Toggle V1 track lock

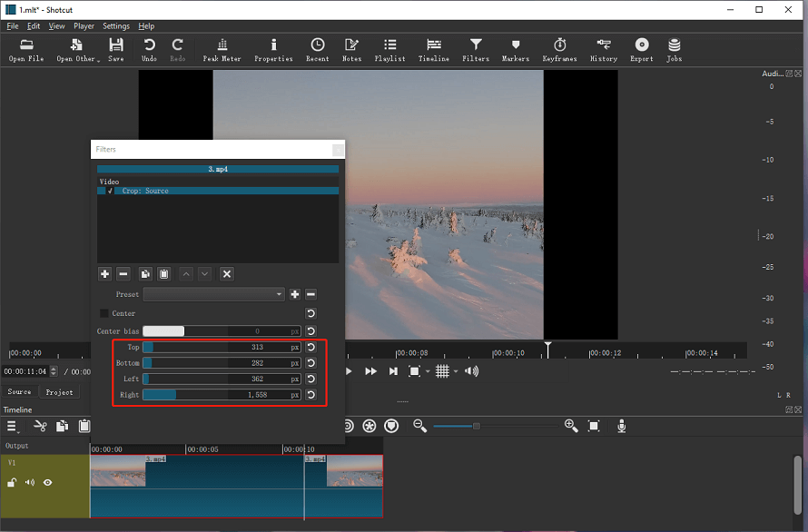pos(11,482)
